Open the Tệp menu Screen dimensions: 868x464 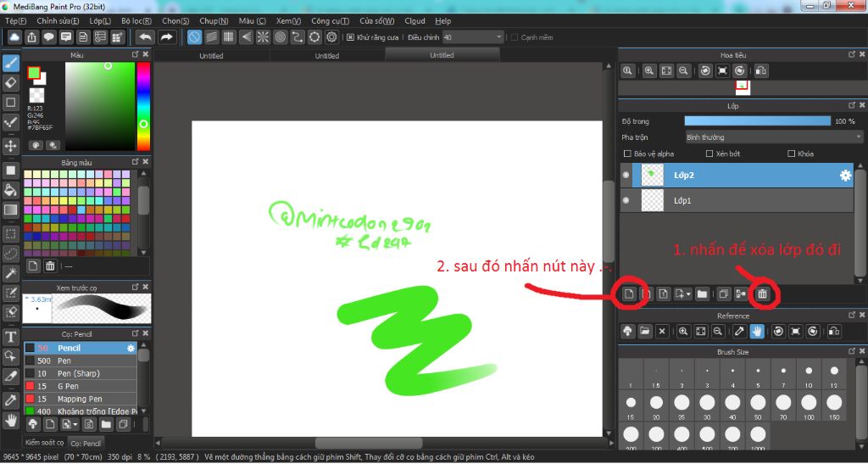[16, 21]
